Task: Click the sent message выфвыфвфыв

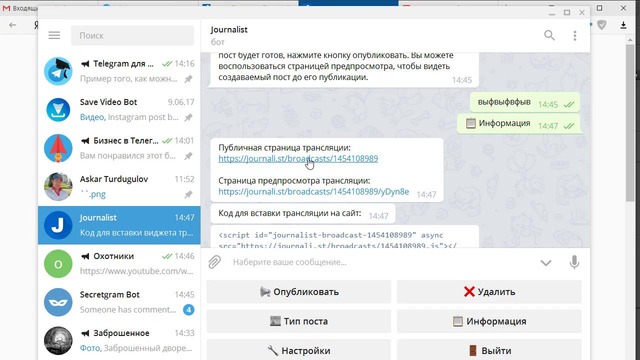Action: [x=524, y=102]
